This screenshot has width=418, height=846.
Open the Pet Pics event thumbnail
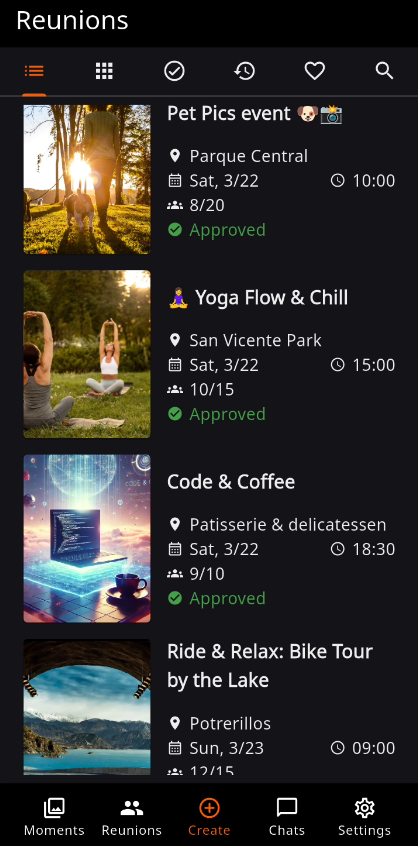87,179
